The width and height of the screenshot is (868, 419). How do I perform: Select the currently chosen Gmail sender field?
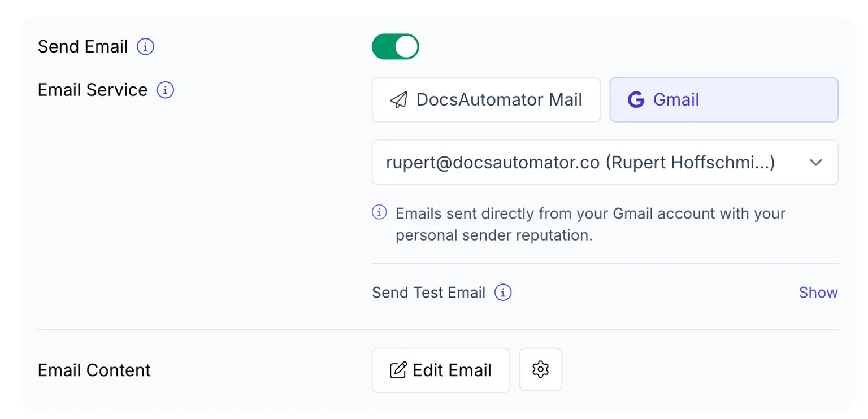point(605,163)
